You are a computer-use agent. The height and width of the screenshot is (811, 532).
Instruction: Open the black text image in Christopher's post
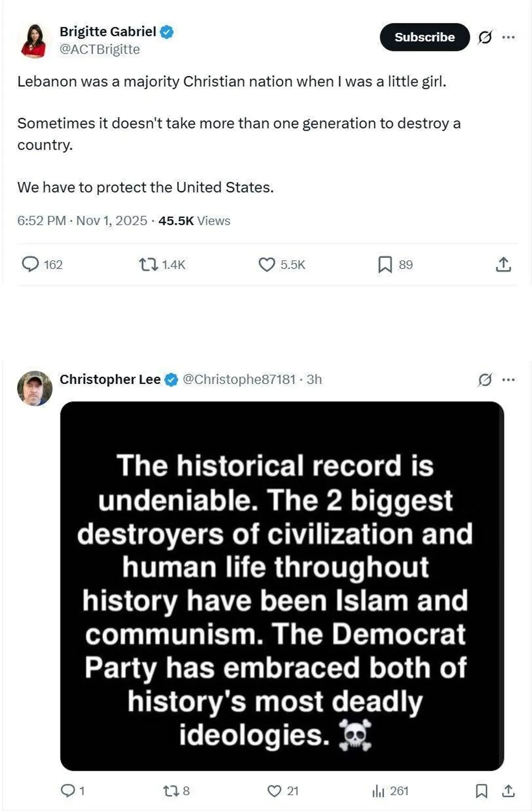282,586
